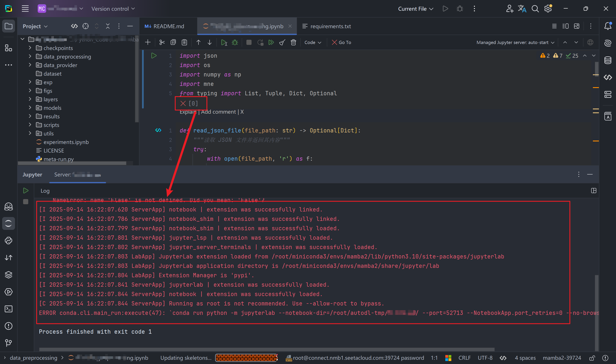Move cell down arrow icon
The image size is (616, 364).
tap(209, 43)
